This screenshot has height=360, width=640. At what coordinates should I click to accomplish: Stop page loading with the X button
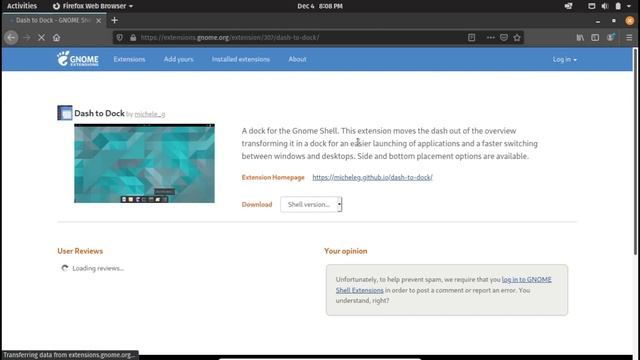click(x=41, y=38)
